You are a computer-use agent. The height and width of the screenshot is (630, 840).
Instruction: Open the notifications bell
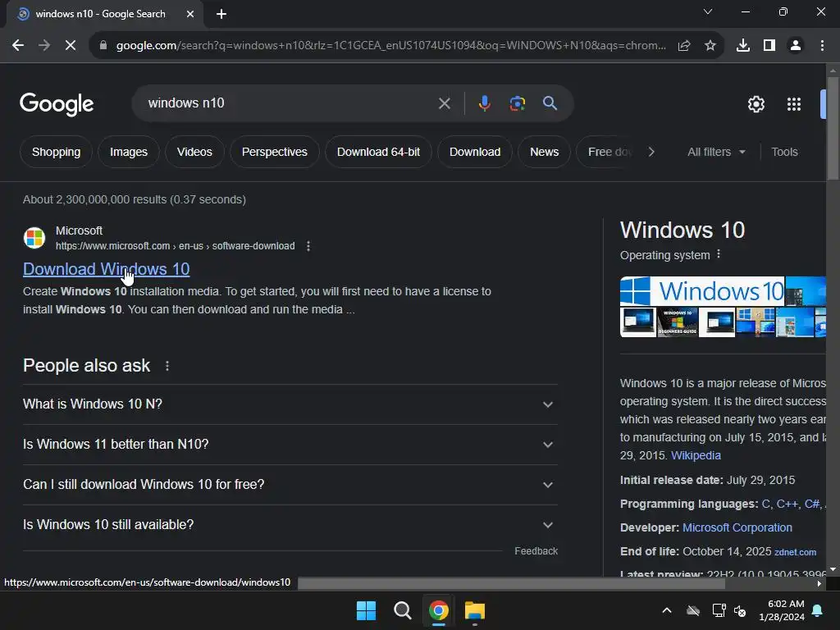pyautogui.click(x=818, y=610)
